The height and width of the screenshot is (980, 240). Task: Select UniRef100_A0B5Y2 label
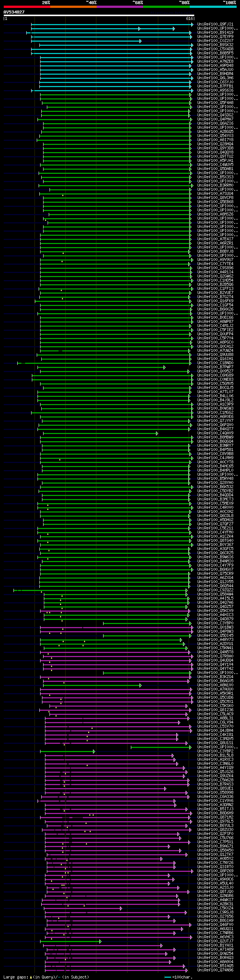(215, 859)
